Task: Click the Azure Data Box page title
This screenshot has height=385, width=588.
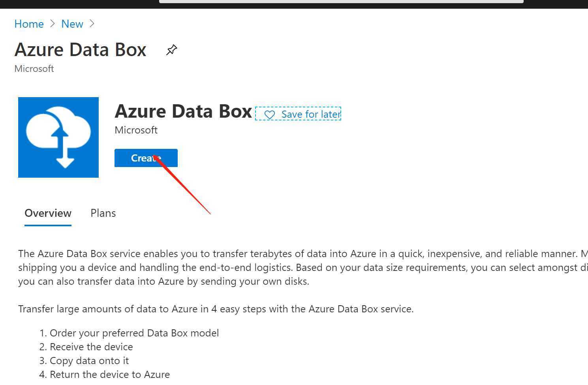Action: [80, 50]
